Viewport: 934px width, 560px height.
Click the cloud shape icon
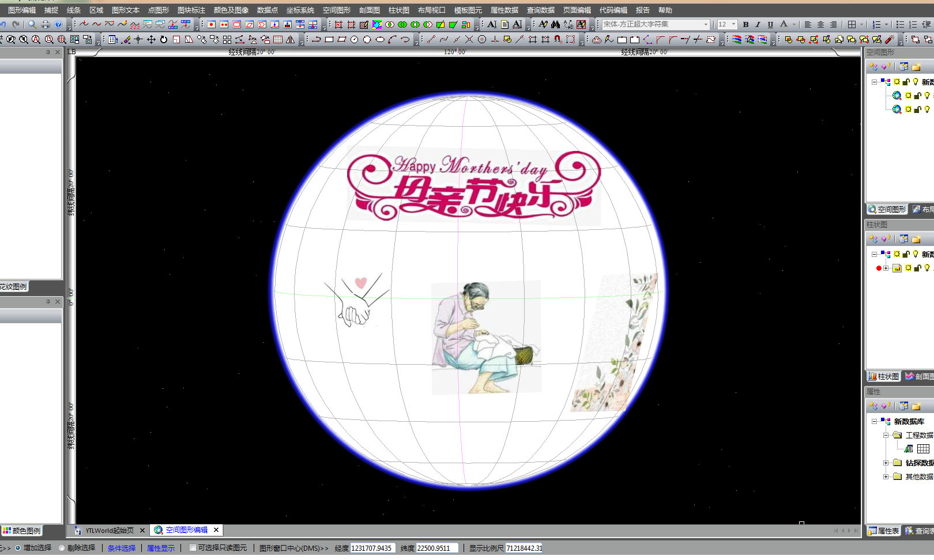[x=597, y=39]
